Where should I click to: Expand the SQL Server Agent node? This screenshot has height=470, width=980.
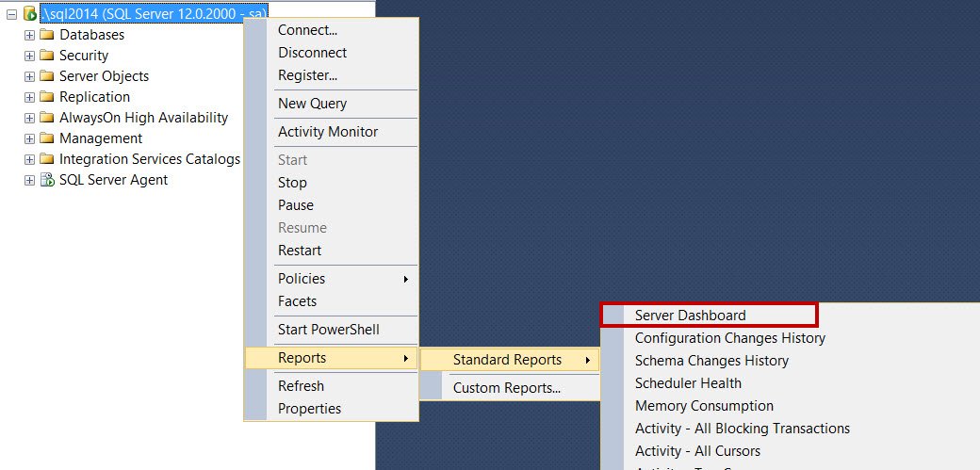(x=29, y=180)
